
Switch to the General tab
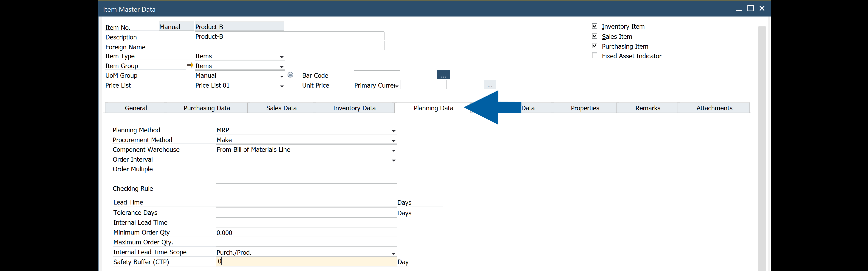pos(136,108)
